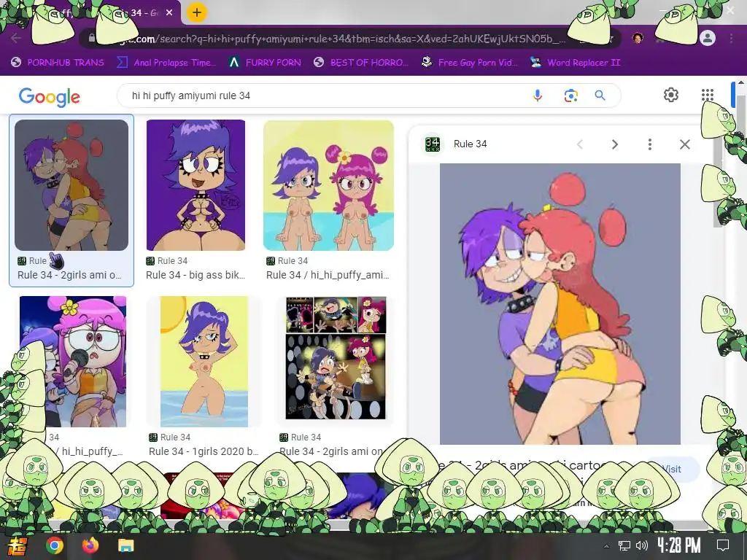Open network status in system tray

pyautogui.click(x=624, y=545)
